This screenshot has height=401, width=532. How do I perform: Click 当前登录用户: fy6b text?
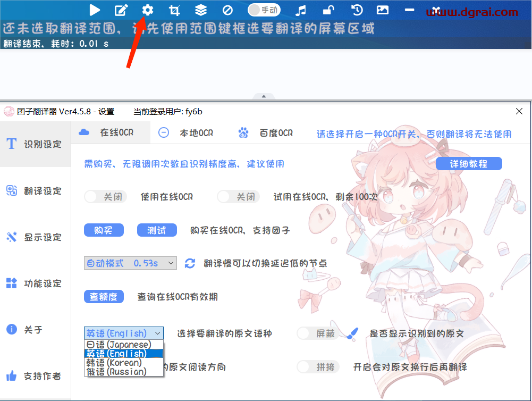168,111
